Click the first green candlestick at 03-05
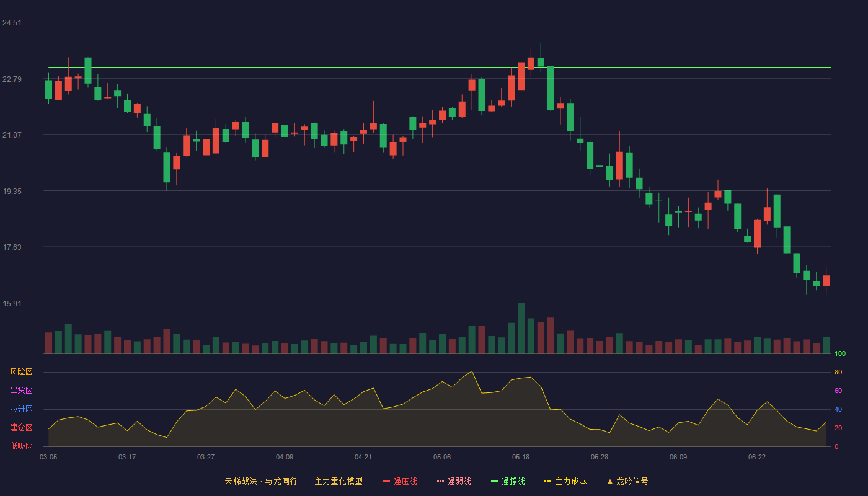This screenshot has height=496, width=868. pyautogui.click(x=48, y=89)
